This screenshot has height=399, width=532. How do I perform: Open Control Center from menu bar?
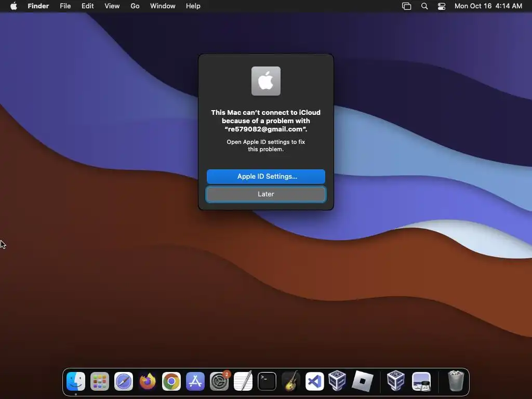point(442,6)
